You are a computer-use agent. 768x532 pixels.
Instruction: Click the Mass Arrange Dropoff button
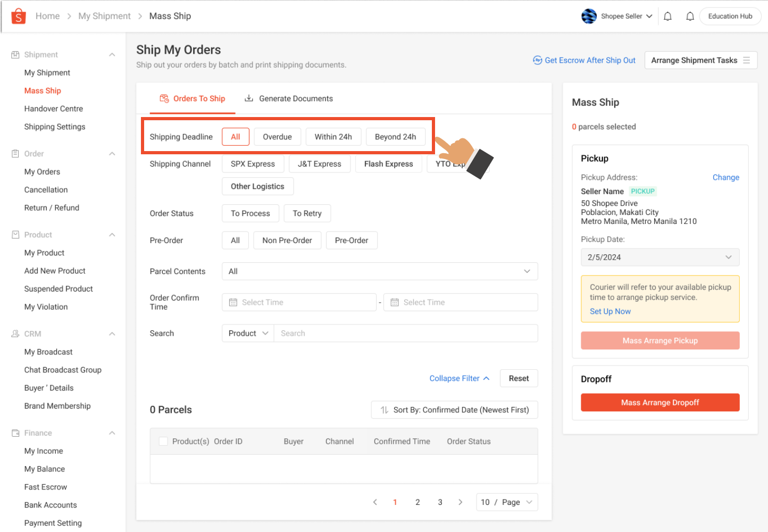pos(660,403)
